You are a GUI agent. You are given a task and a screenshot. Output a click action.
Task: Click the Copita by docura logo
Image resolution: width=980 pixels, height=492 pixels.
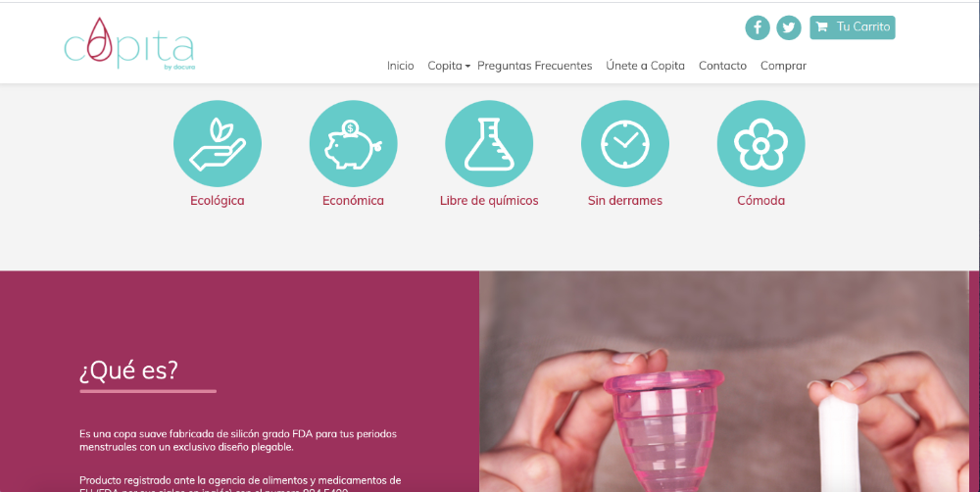tap(129, 43)
